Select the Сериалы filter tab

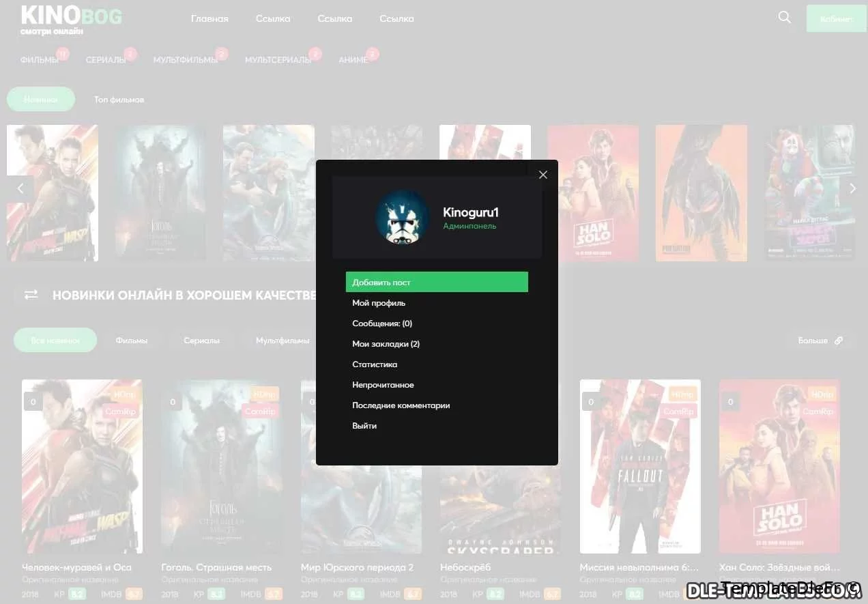pos(201,341)
